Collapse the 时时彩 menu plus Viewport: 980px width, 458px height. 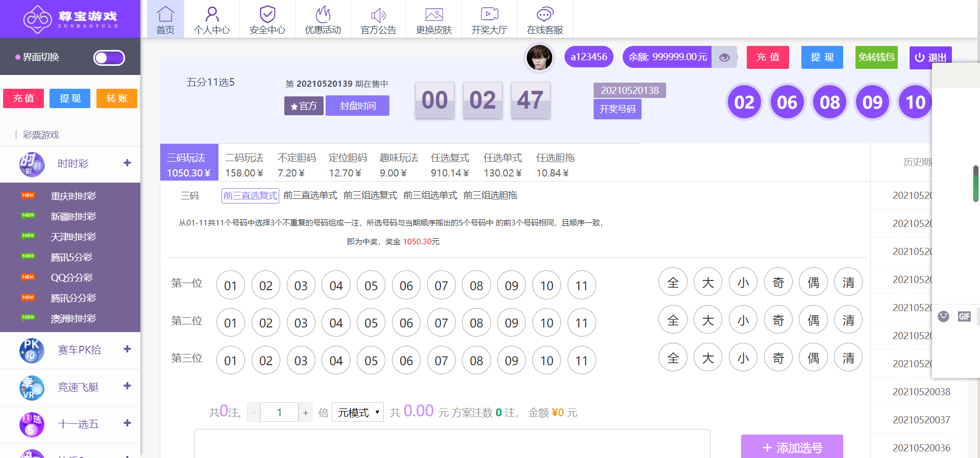(127, 163)
